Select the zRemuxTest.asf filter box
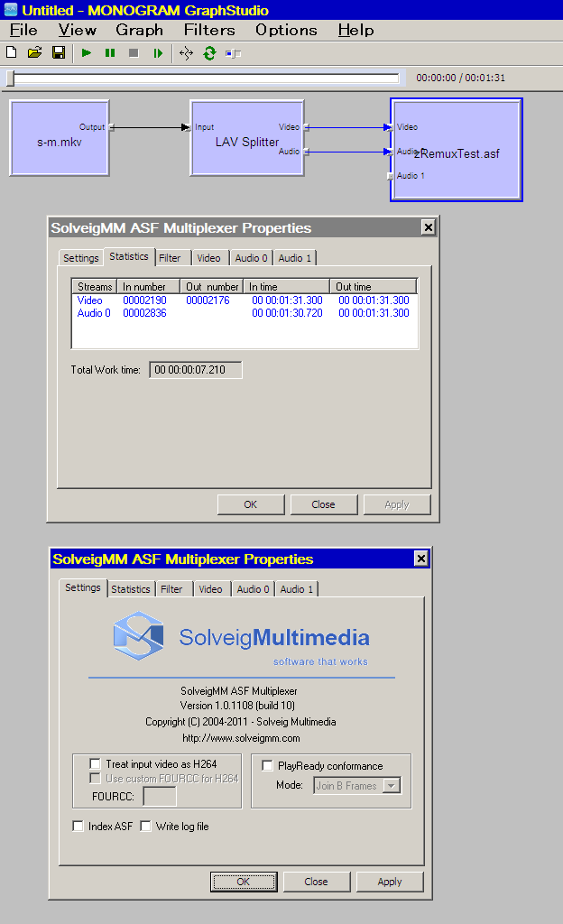 (x=457, y=150)
